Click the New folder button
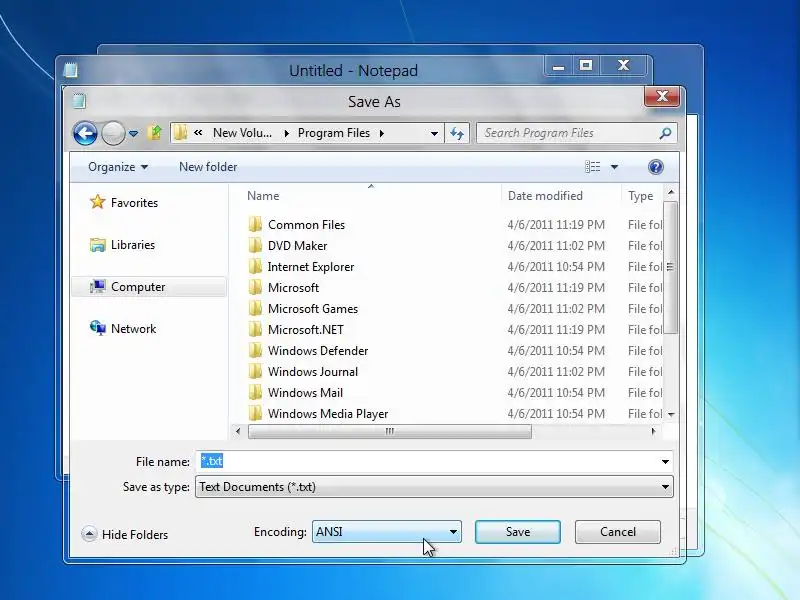 [208, 167]
